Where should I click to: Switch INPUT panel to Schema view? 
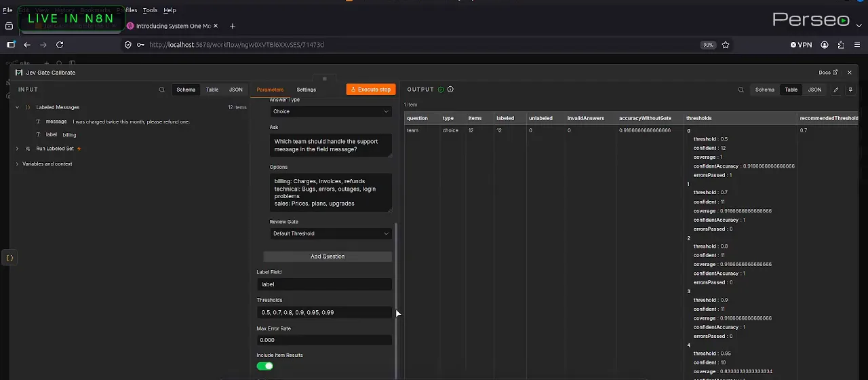pos(186,90)
